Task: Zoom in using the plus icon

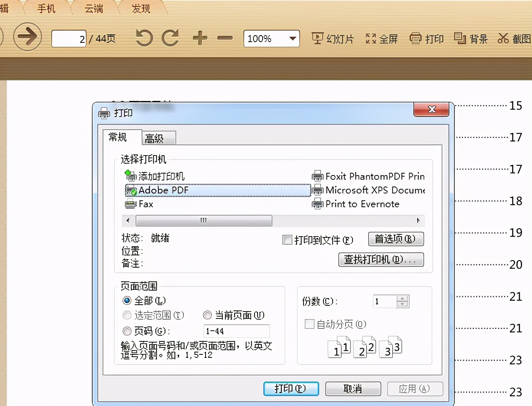Action: (x=199, y=38)
